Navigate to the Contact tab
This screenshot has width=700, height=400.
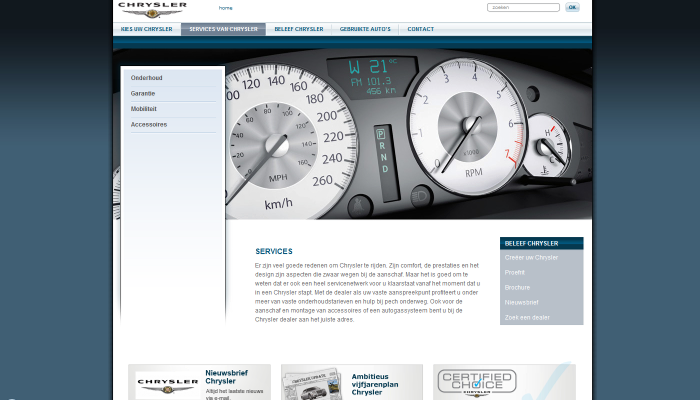click(x=420, y=29)
